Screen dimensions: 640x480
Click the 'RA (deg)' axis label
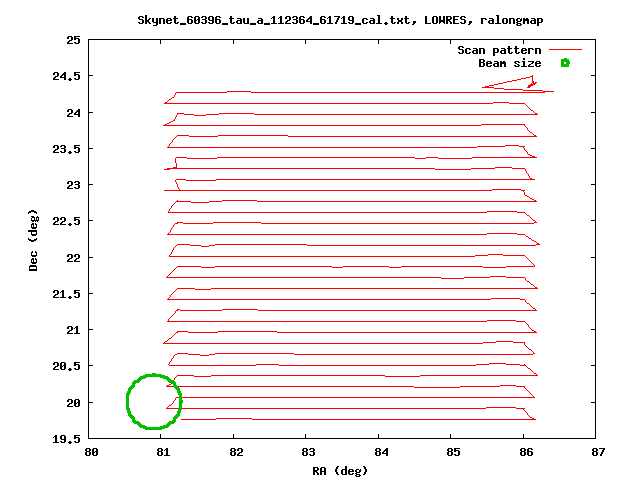point(340,471)
